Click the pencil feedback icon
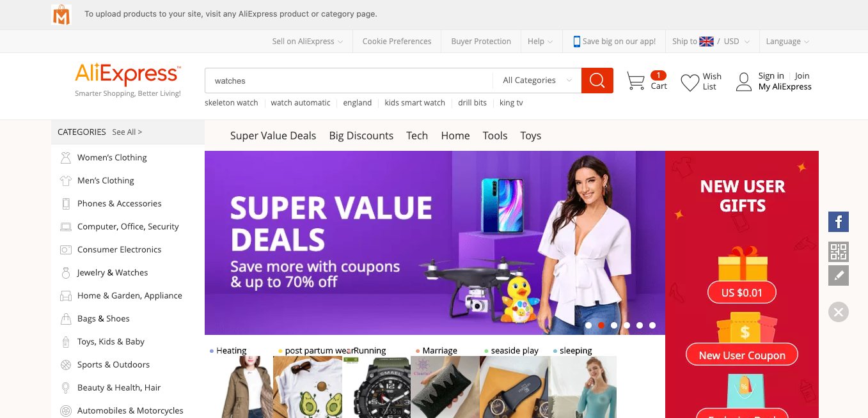The image size is (868, 418). tap(839, 275)
